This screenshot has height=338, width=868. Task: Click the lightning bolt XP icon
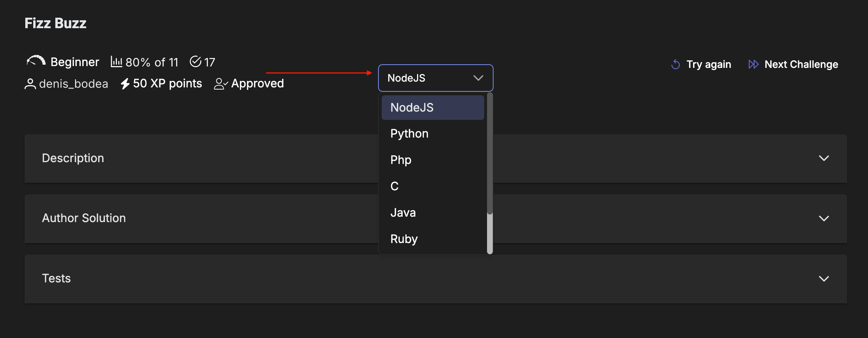(125, 84)
